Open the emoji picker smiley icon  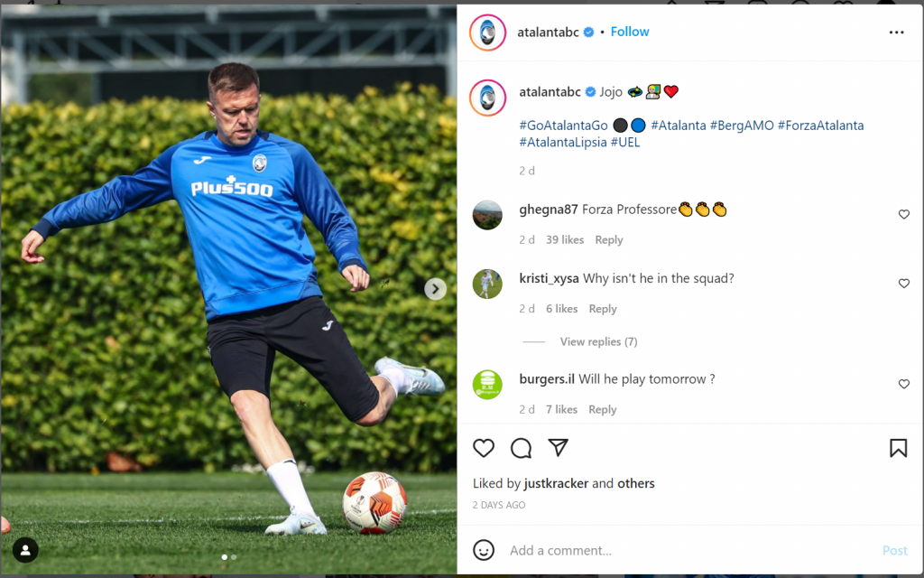[x=484, y=550]
